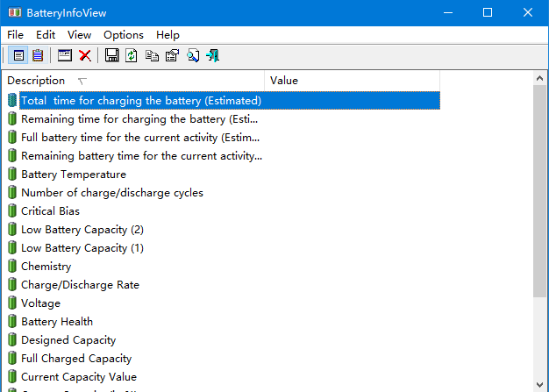Open Properties using toolbar icon
The image size is (549, 392).
click(172, 56)
